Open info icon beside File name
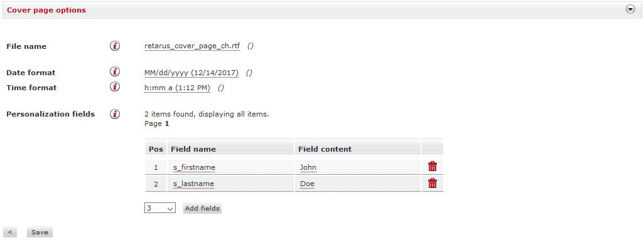The width and height of the screenshot is (644, 245). [115, 46]
